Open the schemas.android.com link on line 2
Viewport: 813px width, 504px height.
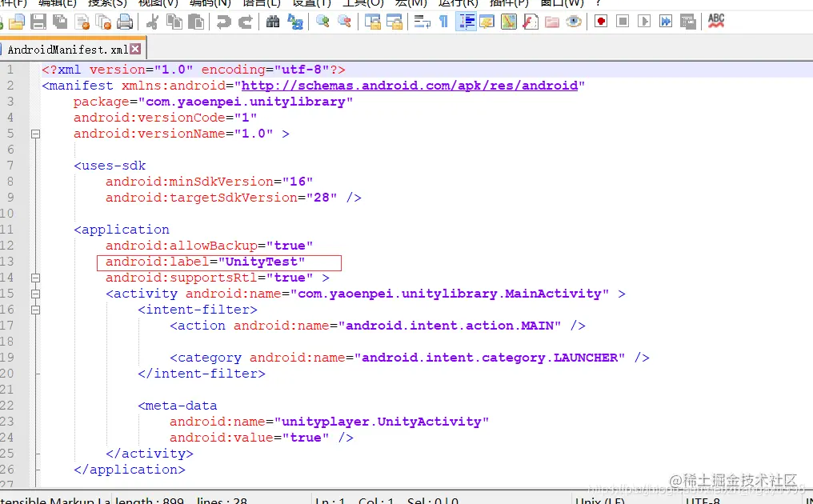pos(410,86)
